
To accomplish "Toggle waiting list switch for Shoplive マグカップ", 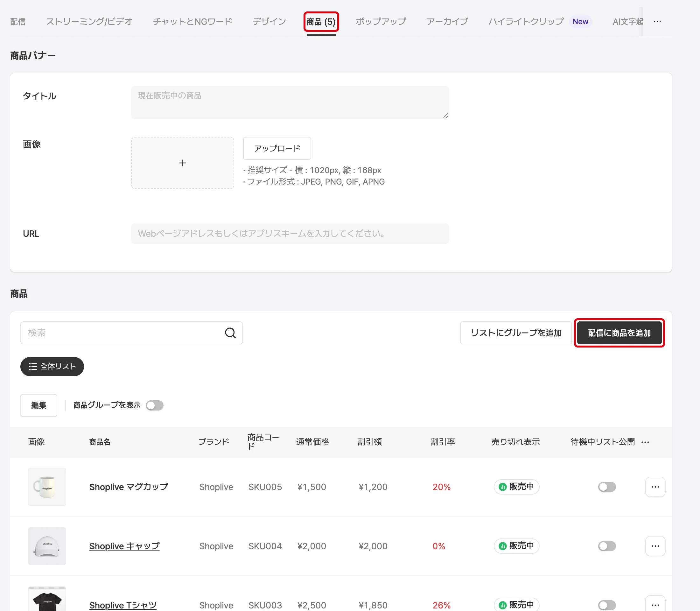I will click(607, 487).
